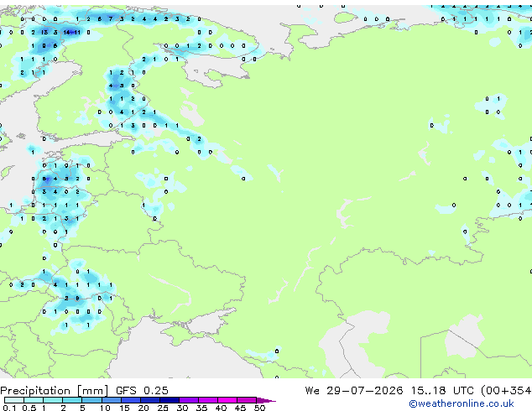Click the Precipitation [mm] title label
Screen dimensions: 532x411
click(x=55, y=391)
